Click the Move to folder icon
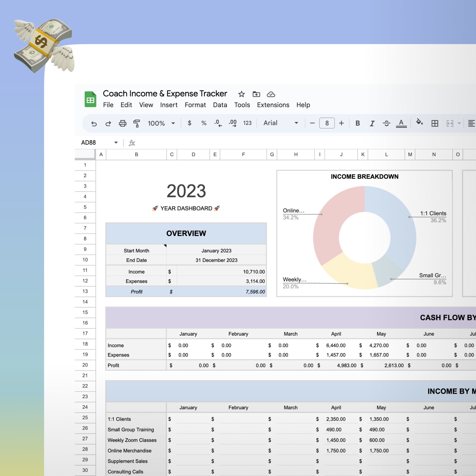 (256, 94)
